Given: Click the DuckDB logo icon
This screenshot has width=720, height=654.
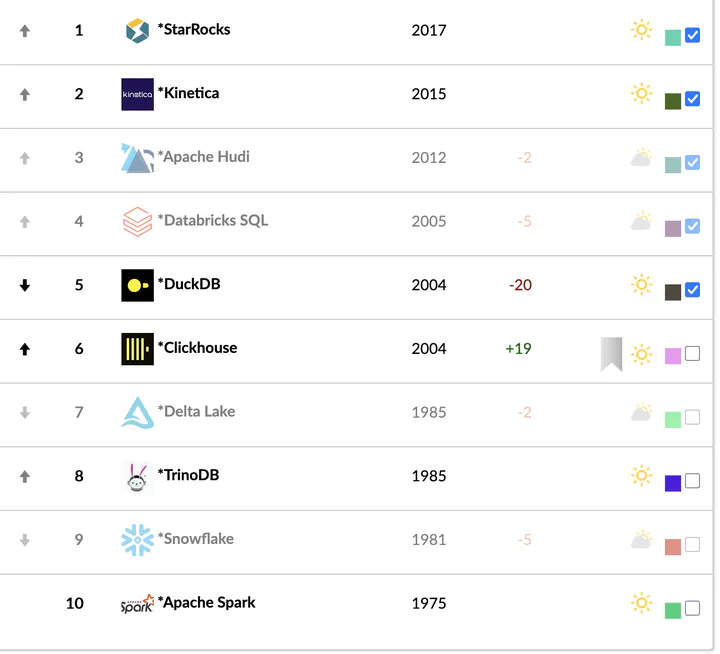Looking at the screenshot, I should (137, 285).
